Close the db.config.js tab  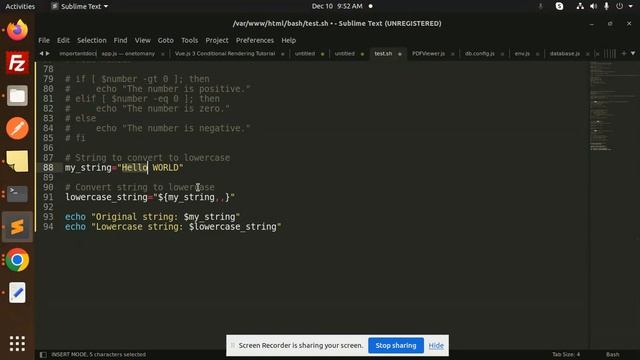point(502,54)
